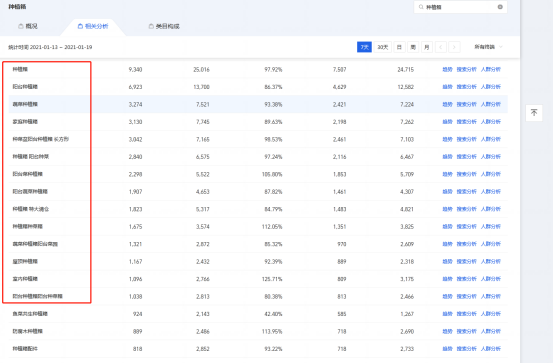Open 趋势 for the 1,823 row
The image size is (554, 364).
[447, 209]
